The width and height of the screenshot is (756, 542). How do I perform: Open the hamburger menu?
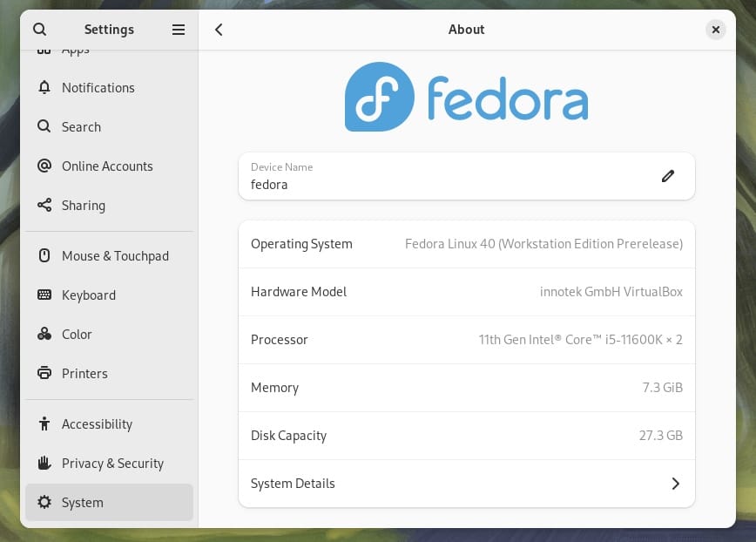[179, 29]
